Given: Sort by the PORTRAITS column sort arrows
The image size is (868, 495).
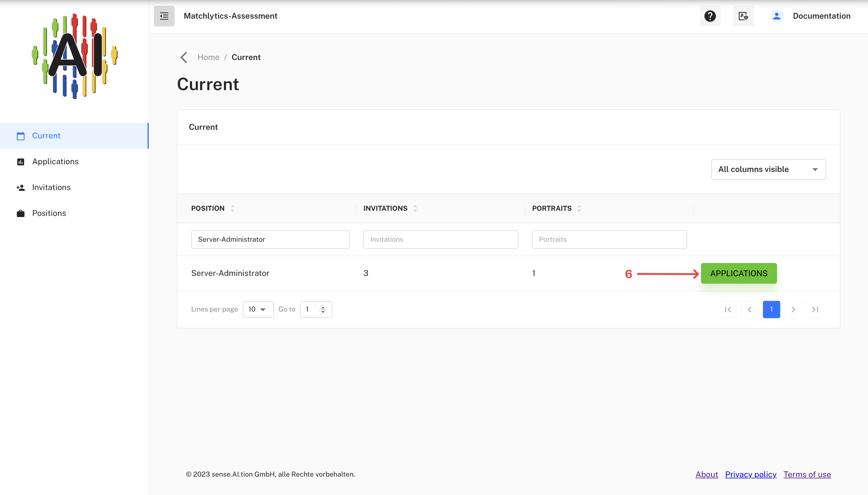Looking at the screenshot, I should tap(579, 208).
